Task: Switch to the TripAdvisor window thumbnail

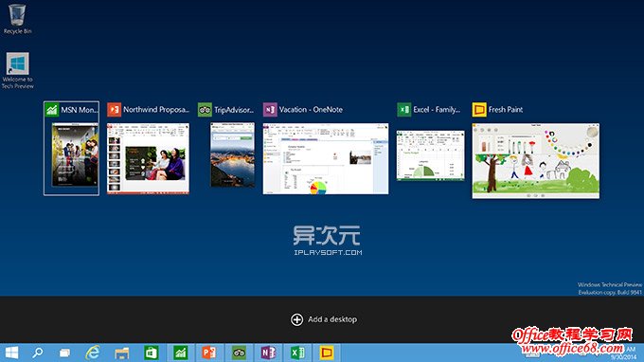Action: pyautogui.click(x=232, y=154)
